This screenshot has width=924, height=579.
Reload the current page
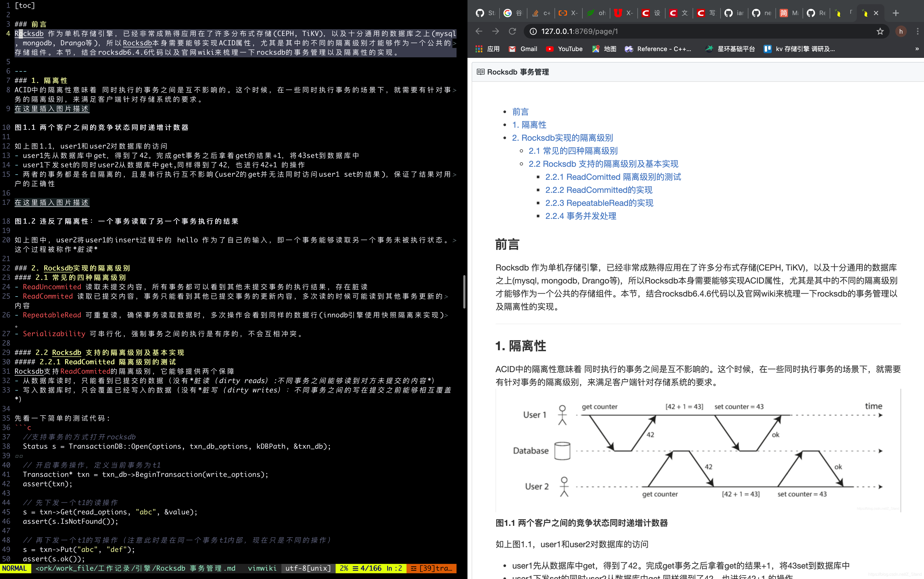[x=512, y=32]
